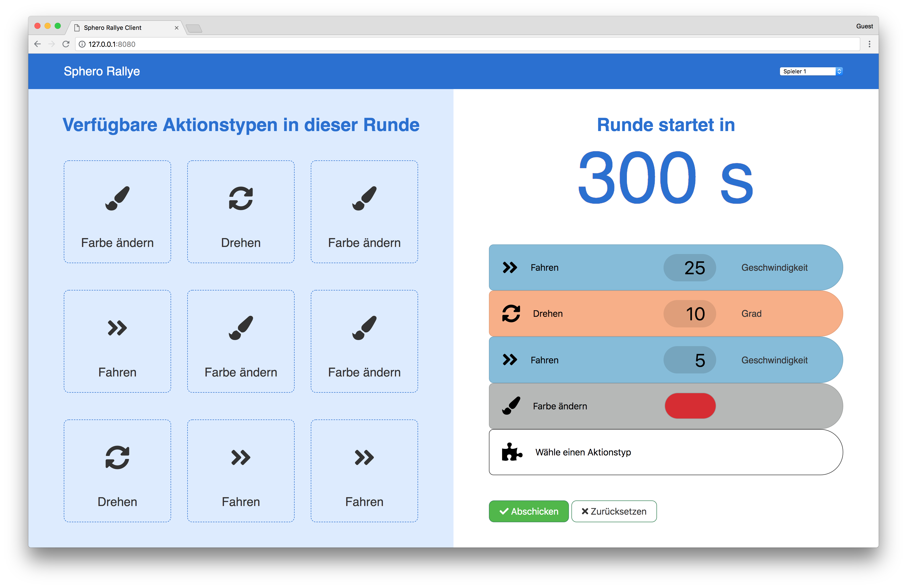
Task: Click the Geschwindigkeit value field showing 25
Action: click(690, 267)
